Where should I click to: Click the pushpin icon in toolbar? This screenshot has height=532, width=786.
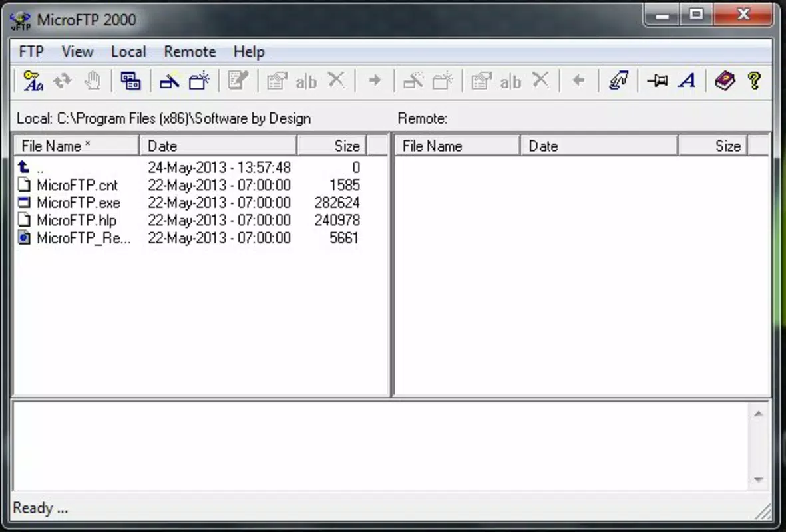tap(657, 80)
